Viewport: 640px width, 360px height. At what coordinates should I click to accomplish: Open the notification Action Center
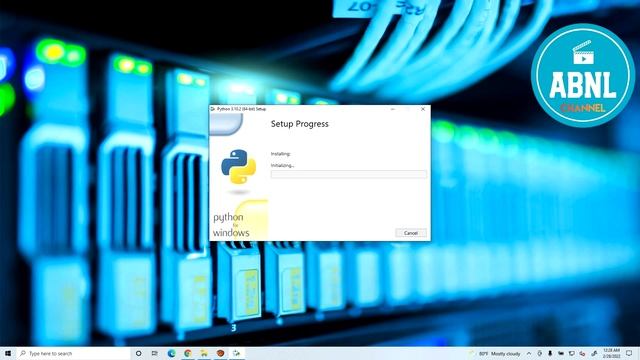629,353
